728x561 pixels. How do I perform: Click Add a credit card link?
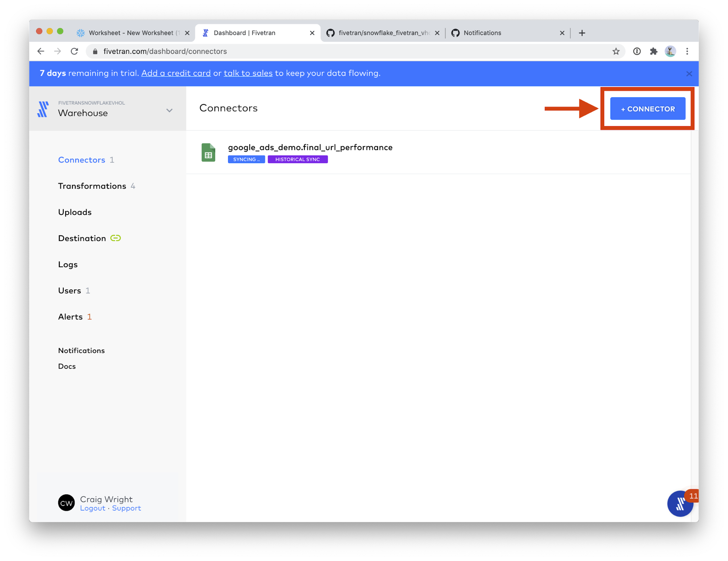pos(176,73)
